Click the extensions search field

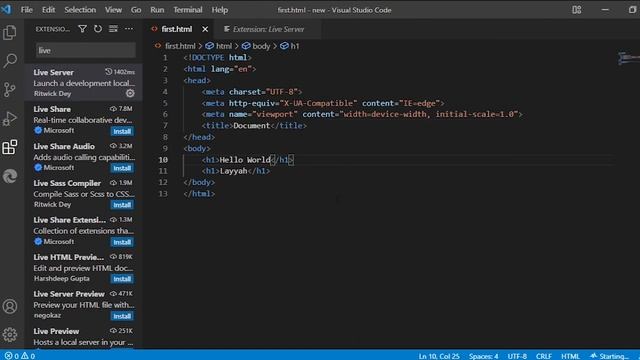pyautogui.click(x=86, y=50)
